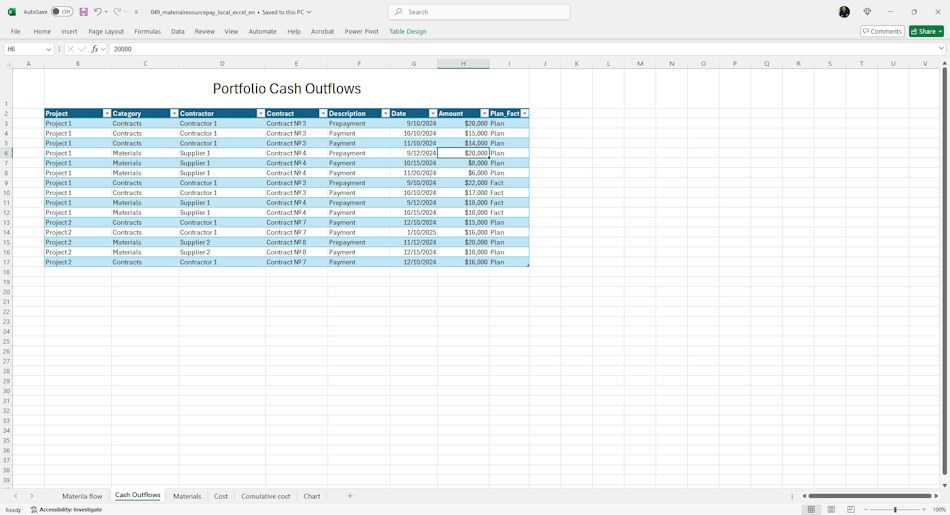Open the Automate tab
Image resolution: width=950 pixels, height=515 pixels.
point(262,31)
